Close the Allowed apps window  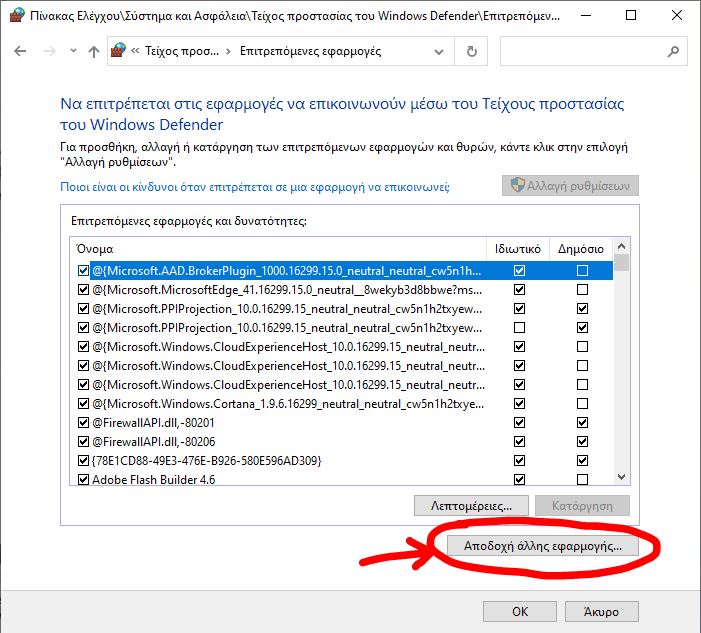click(x=676, y=16)
